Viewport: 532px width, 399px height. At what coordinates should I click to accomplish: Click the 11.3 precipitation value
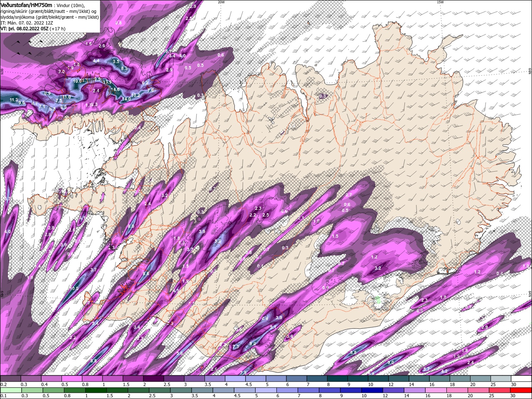click(x=14, y=100)
